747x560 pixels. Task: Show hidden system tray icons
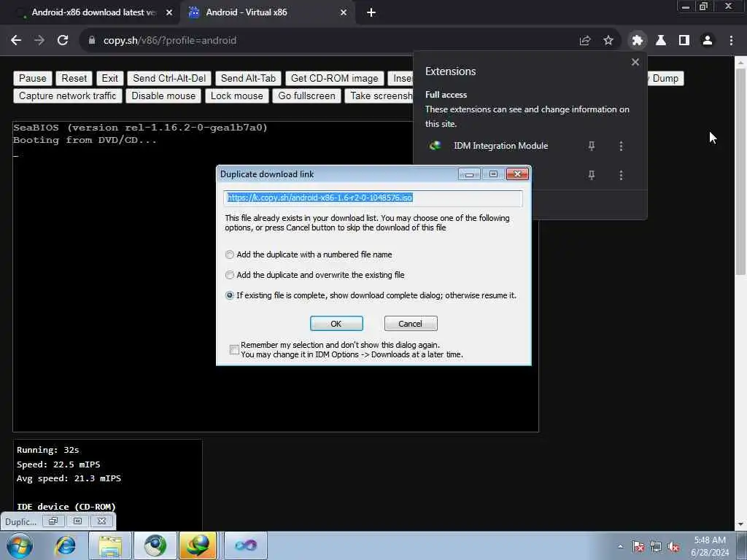(x=620, y=547)
